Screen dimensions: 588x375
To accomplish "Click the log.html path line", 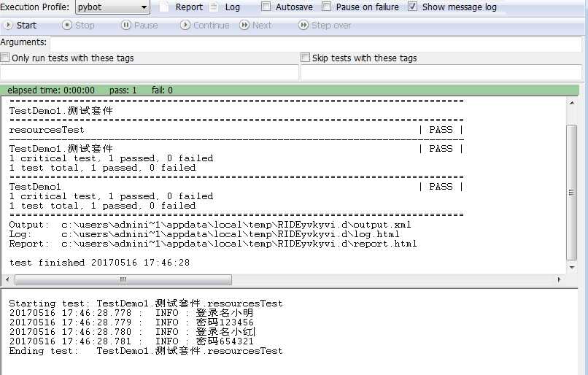I will [x=204, y=234].
